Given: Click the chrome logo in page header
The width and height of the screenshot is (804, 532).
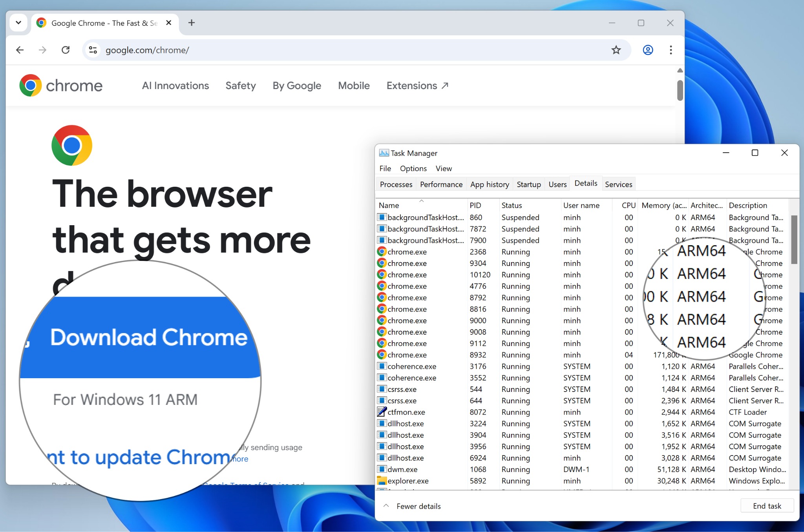Looking at the screenshot, I should (61, 85).
